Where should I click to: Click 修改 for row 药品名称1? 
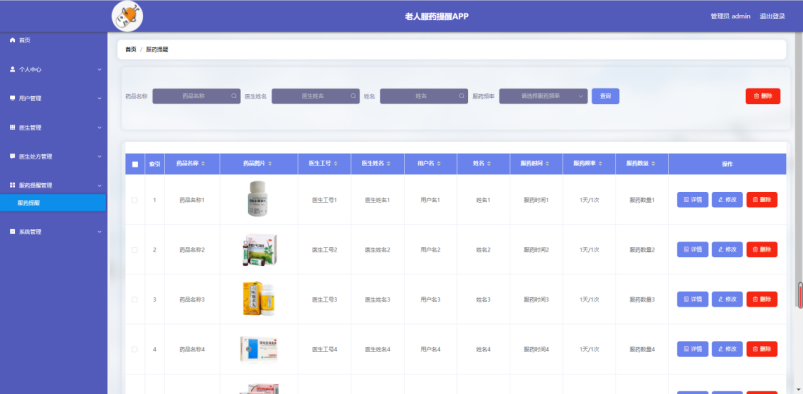point(727,200)
